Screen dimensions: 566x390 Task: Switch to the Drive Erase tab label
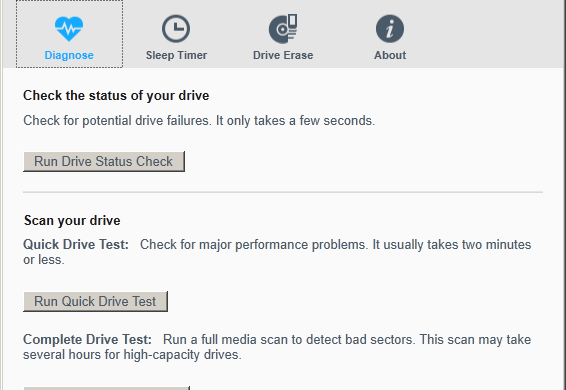[x=283, y=55]
